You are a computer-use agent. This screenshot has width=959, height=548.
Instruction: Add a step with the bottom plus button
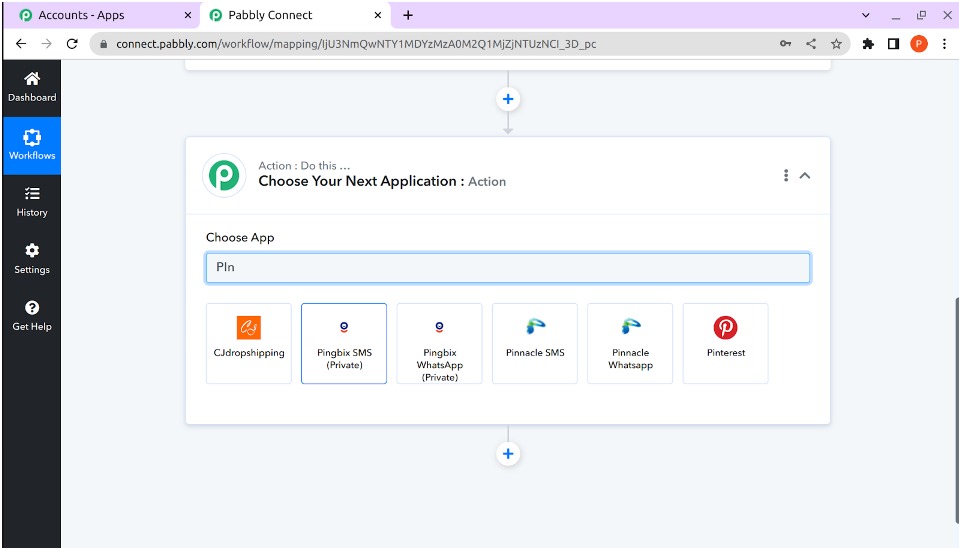pyautogui.click(x=508, y=454)
